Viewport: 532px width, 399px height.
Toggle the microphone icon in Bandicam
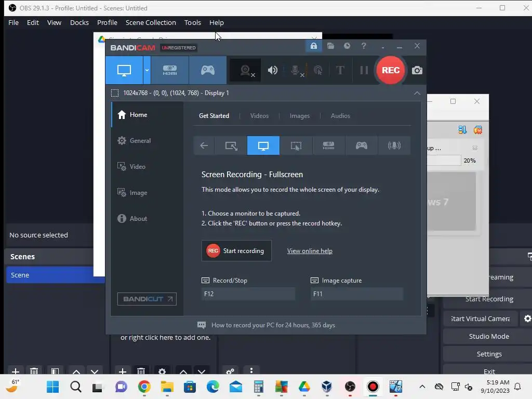point(296,70)
